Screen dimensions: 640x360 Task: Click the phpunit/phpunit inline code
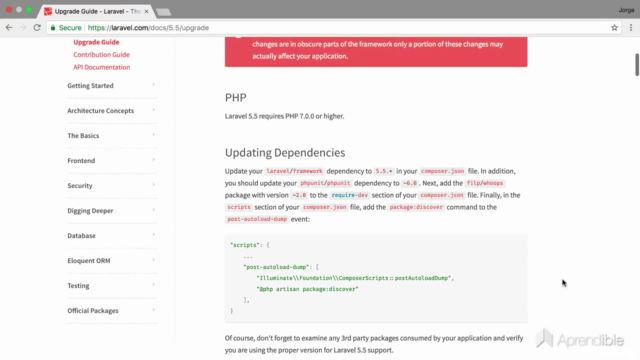(325, 183)
